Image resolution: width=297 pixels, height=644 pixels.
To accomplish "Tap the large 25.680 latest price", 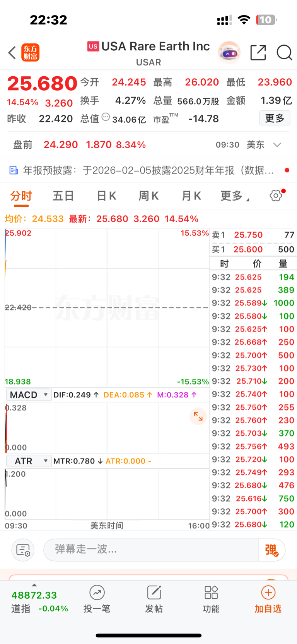I will pos(43,83).
